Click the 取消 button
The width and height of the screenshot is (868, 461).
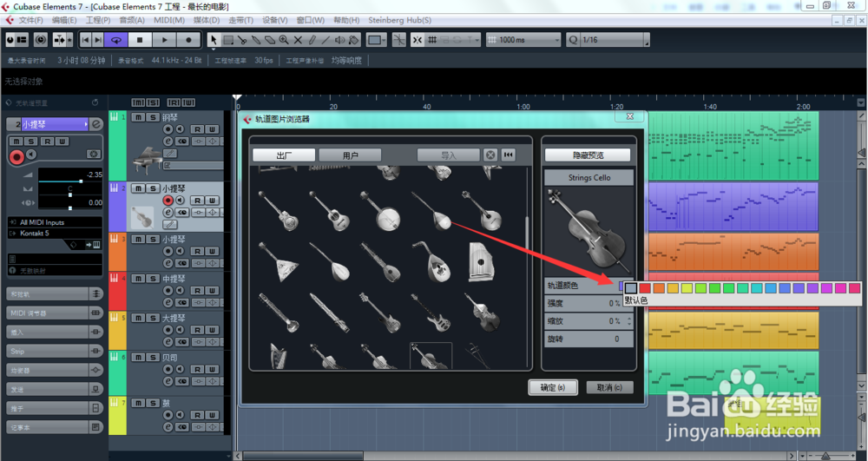pyautogui.click(x=609, y=387)
